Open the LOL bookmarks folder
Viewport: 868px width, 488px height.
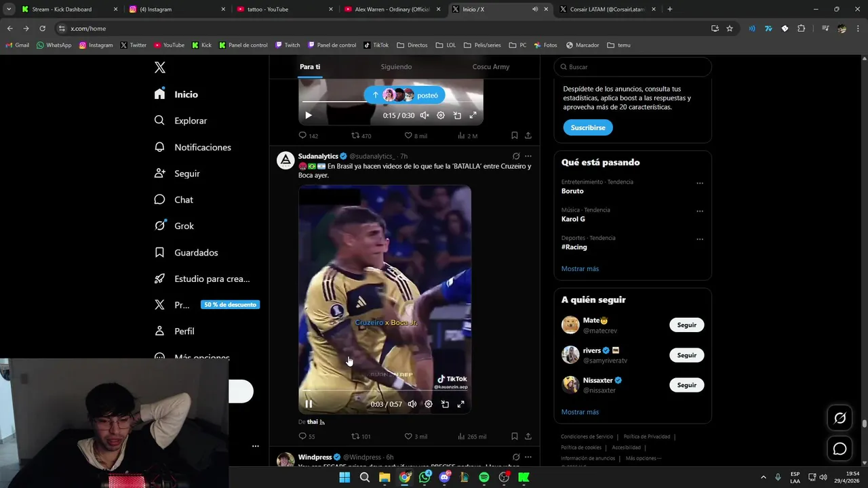coord(446,45)
